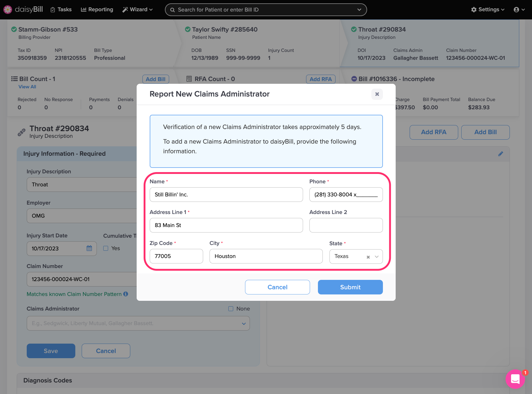Click View All bills link
Screen dimensions: 532x394
27,87
